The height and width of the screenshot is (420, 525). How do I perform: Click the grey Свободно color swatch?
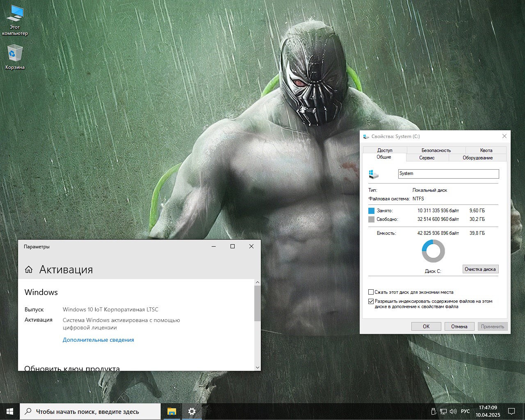(x=371, y=219)
